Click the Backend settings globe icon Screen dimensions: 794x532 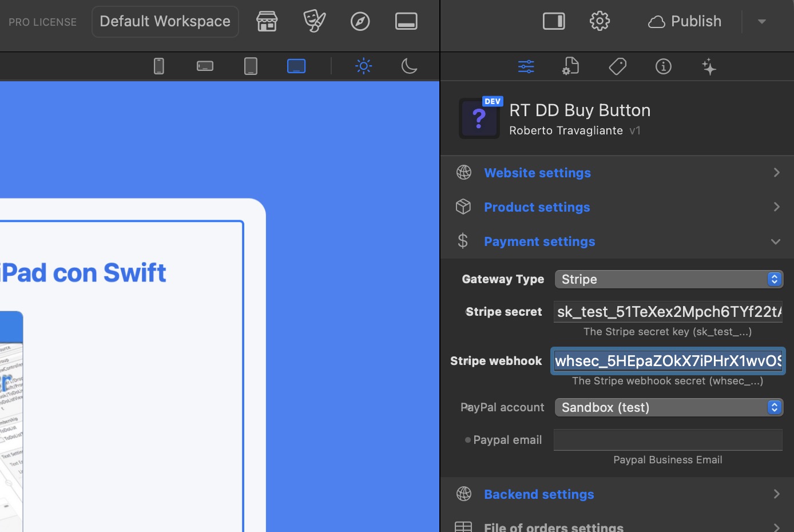(x=464, y=494)
